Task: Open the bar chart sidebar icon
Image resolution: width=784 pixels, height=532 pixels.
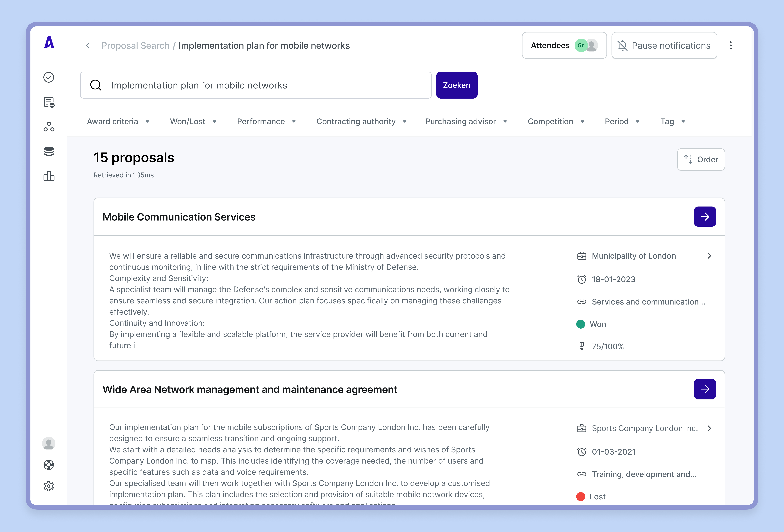Action: pyautogui.click(x=49, y=176)
